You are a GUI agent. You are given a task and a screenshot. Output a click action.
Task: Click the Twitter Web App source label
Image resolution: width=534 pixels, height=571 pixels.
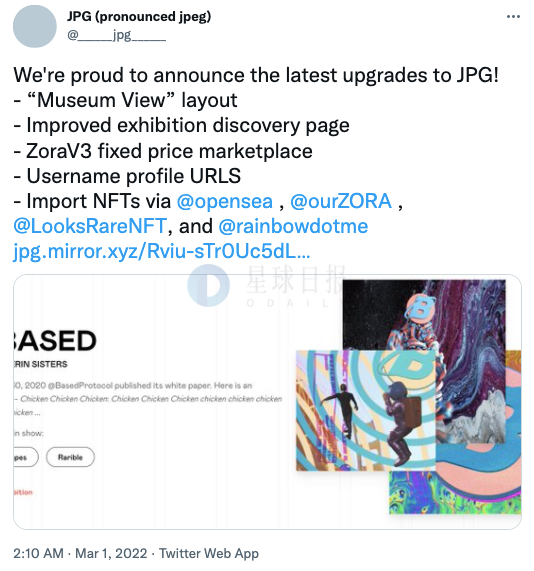tap(209, 553)
